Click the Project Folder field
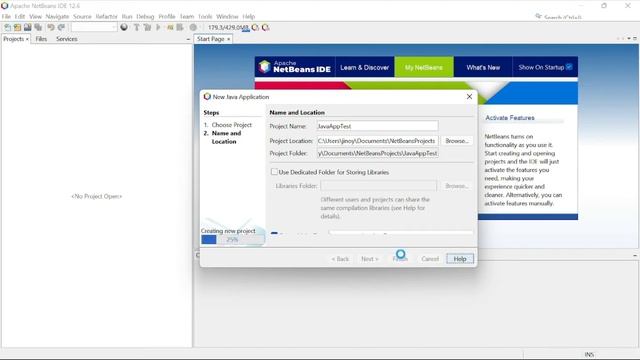Screen dimensions: 640x360 tap(378, 153)
